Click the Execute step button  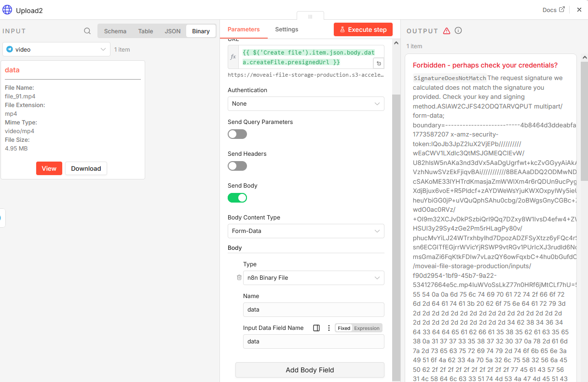pos(363,29)
